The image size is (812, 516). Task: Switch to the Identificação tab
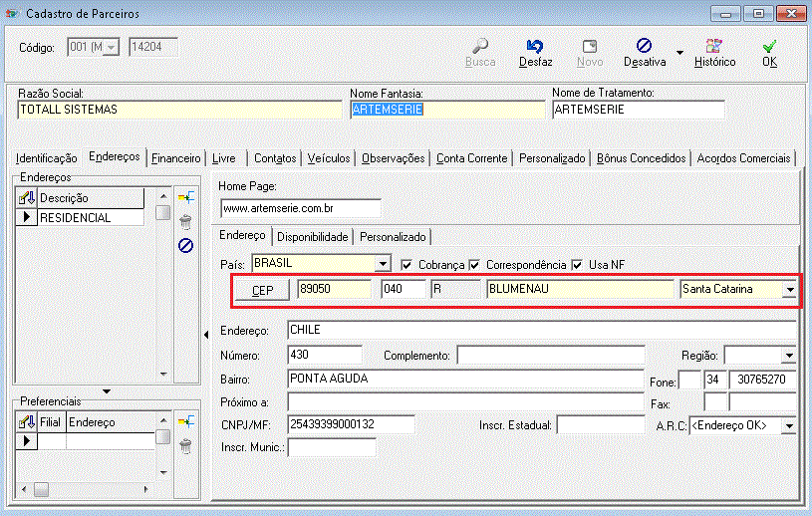click(46, 157)
